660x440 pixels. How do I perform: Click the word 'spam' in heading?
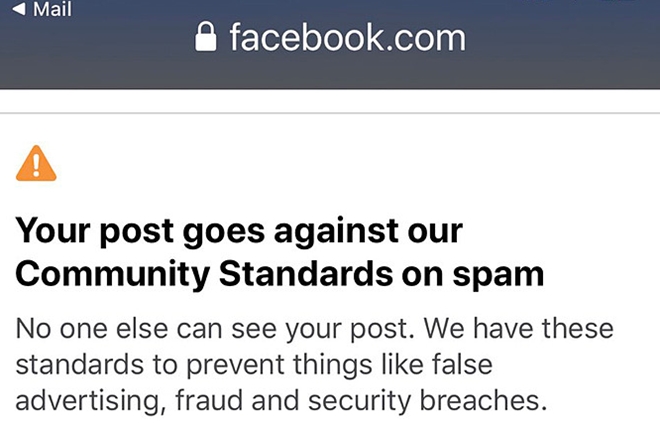498,277
